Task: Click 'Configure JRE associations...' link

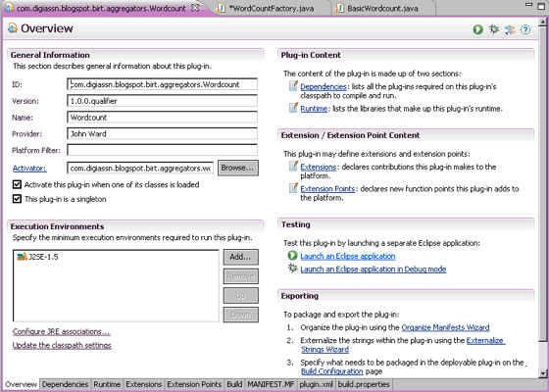Action: tap(61, 331)
